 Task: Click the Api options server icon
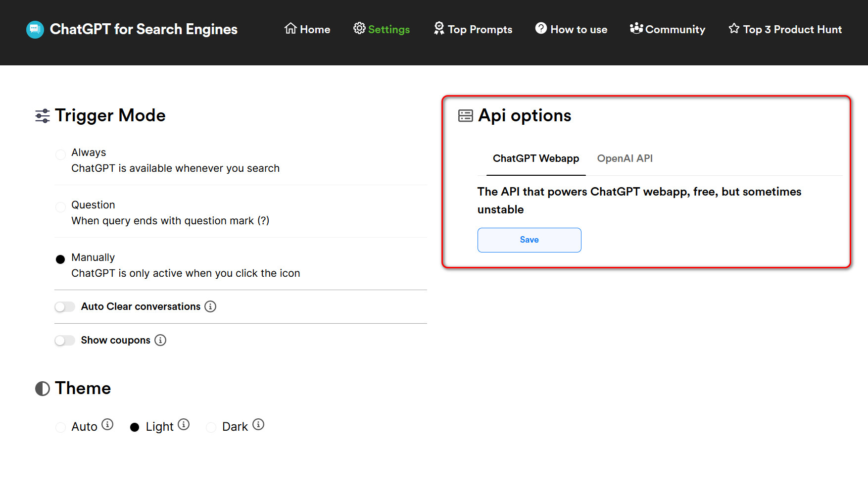point(466,116)
